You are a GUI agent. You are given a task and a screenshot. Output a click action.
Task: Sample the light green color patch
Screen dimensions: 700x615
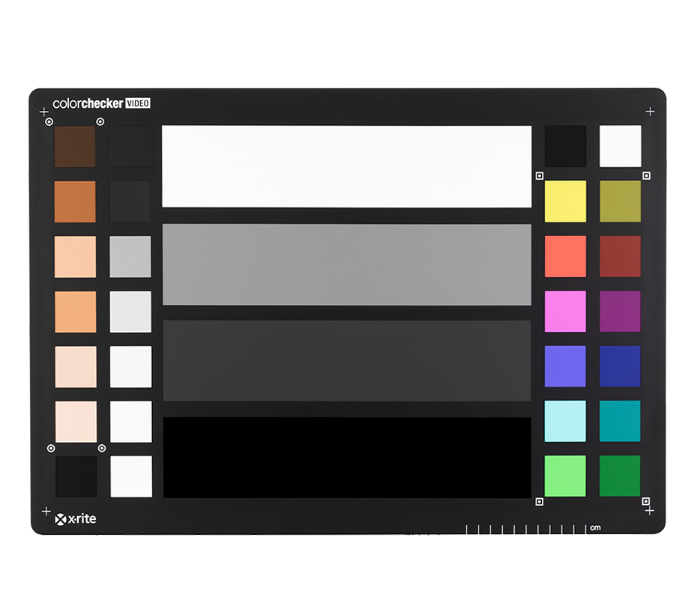(565, 476)
